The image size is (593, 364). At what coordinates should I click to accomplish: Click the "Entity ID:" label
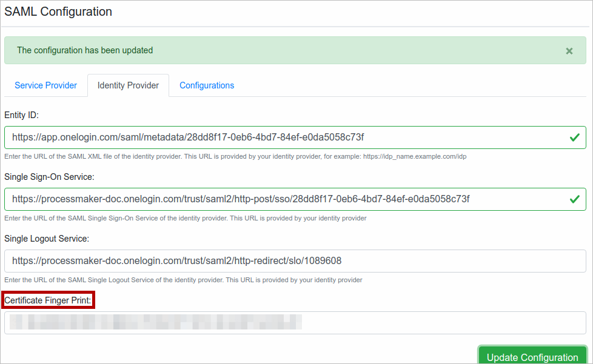[22, 115]
